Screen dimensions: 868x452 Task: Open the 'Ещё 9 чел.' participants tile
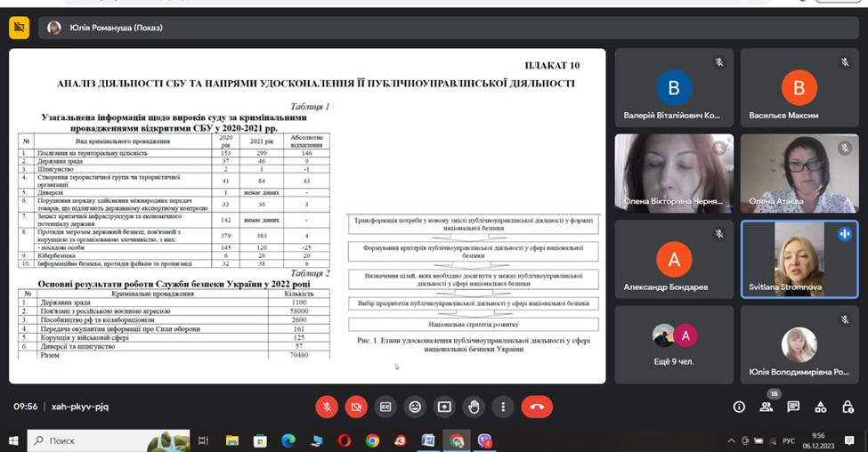pos(674,345)
